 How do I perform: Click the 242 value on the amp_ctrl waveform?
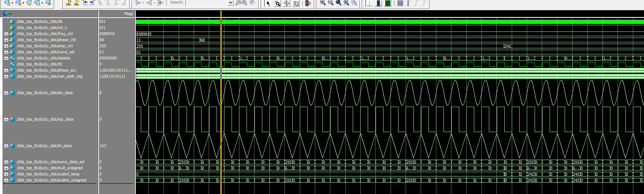pos(508,46)
